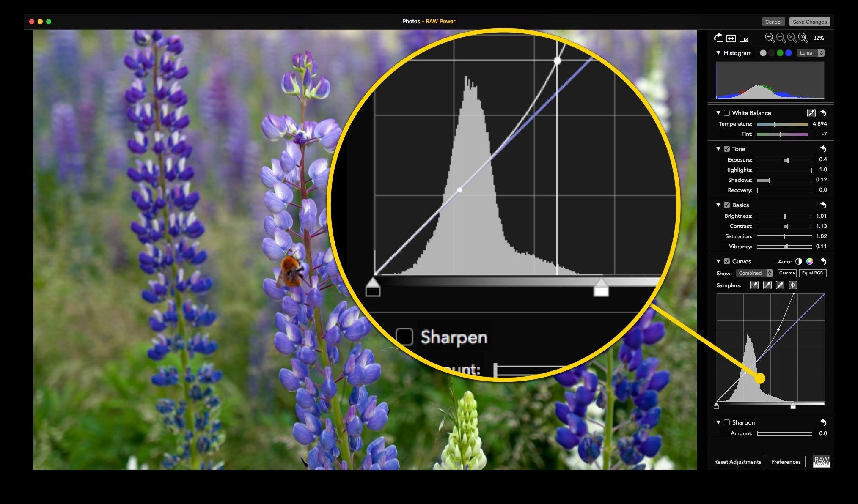Image resolution: width=858 pixels, height=504 pixels.
Task: Open the Luma histogram mode dropdown
Action: click(811, 53)
